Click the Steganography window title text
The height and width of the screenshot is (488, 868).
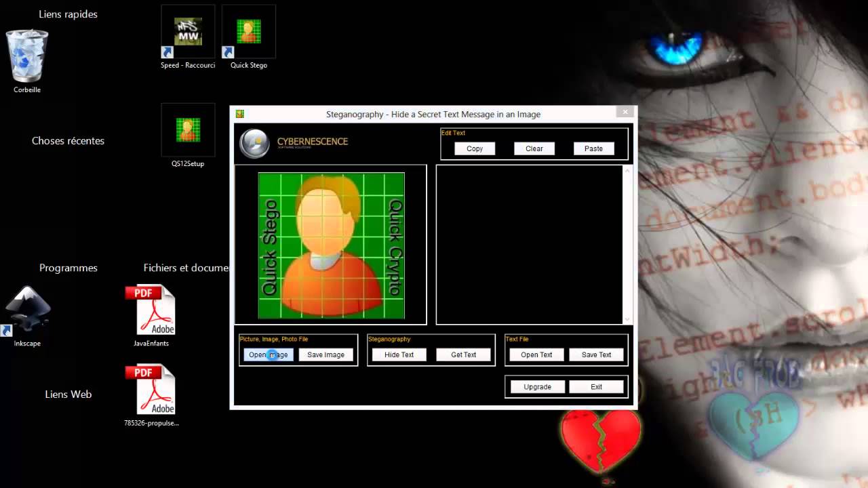(433, 115)
